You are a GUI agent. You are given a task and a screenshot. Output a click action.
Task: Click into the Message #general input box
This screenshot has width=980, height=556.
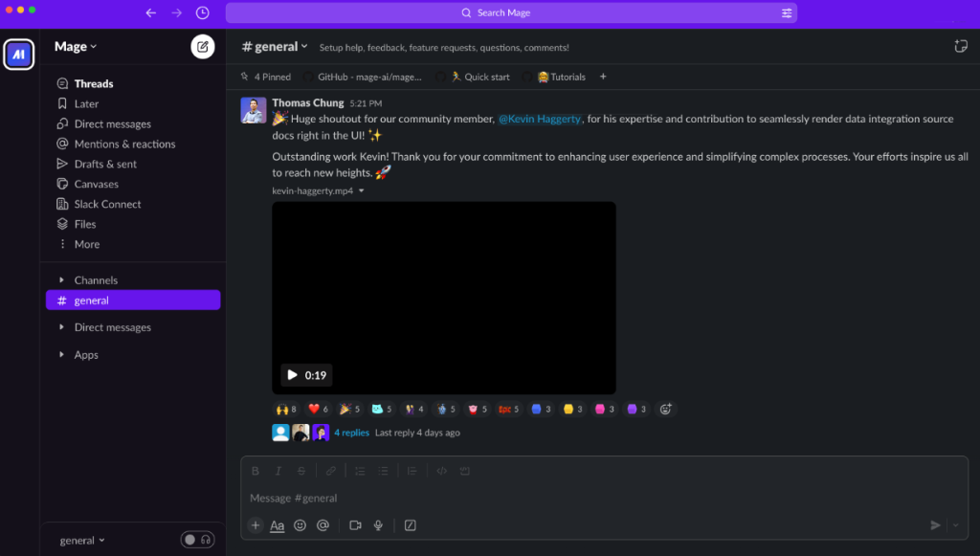click(605, 498)
